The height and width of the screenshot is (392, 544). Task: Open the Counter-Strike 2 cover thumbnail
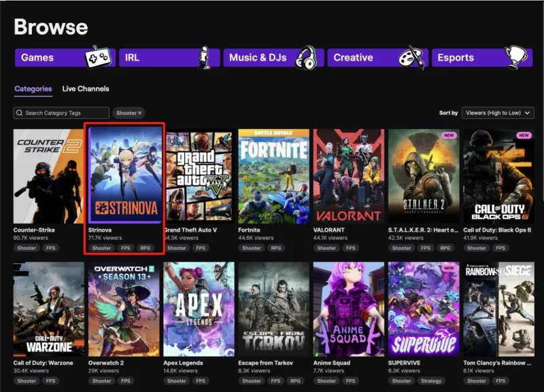pyautogui.click(x=48, y=176)
